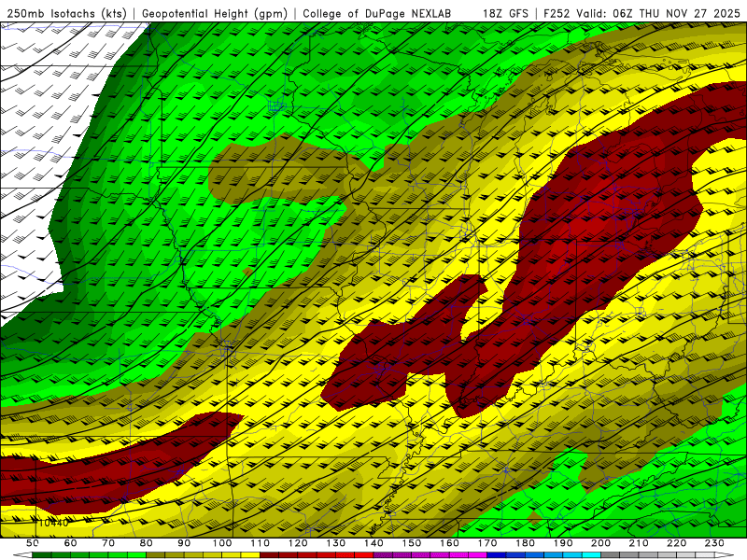Click the "140" value on the legend
The image size is (747, 560).
(373, 543)
